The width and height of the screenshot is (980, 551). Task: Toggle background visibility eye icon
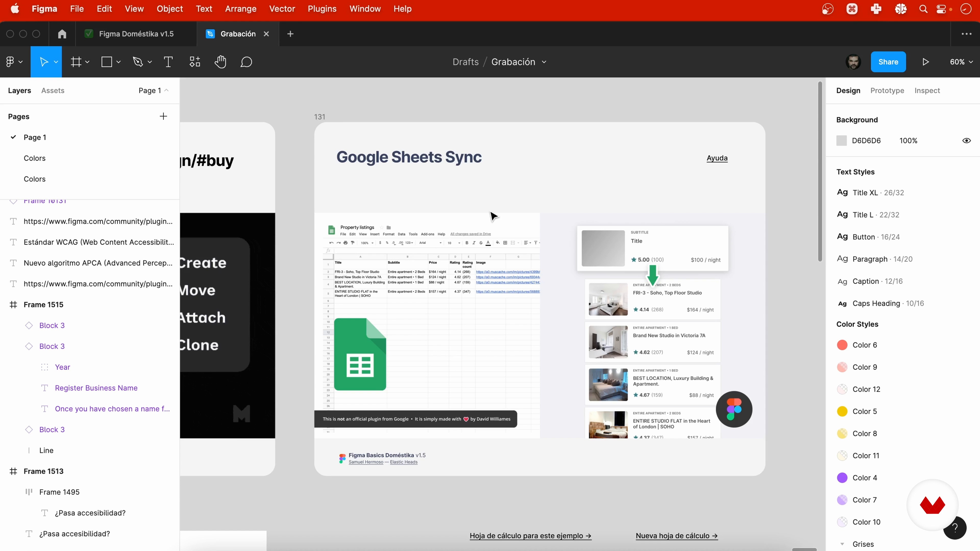coord(966,141)
